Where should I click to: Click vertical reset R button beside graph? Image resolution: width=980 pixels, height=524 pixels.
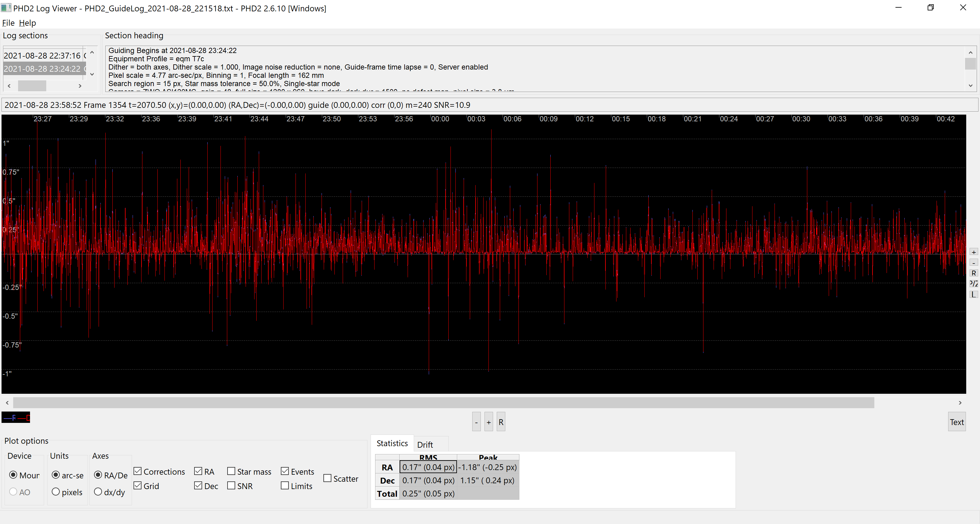[x=973, y=273]
